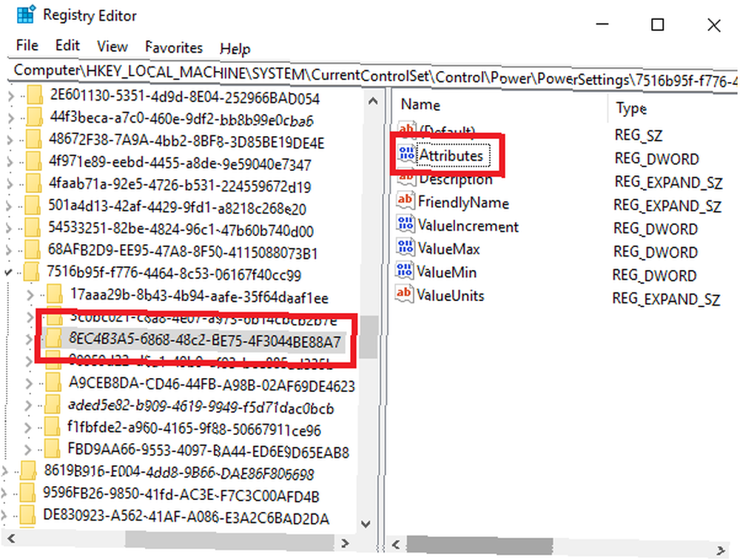Select folder icon of 7516b95f-f776-4464 key
740x560 pixels.
pos(32,271)
